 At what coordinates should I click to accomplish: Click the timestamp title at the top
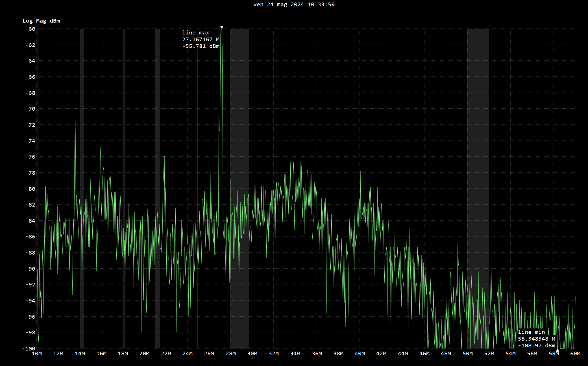(294, 5)
